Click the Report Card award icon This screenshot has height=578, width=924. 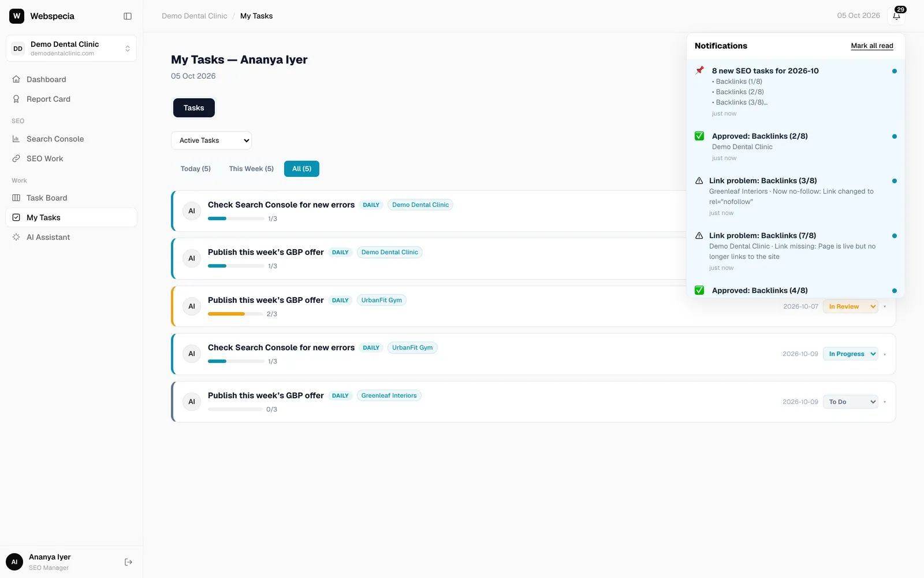[16, 99]
